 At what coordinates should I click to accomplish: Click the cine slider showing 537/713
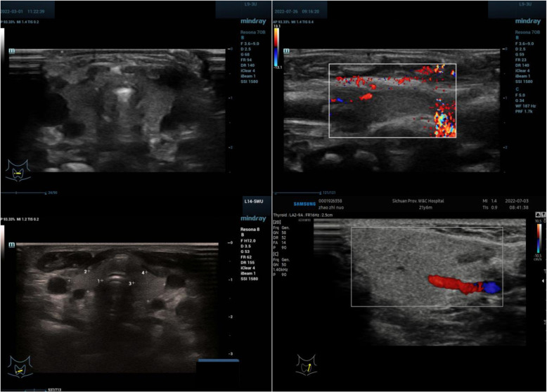(23, 390)
